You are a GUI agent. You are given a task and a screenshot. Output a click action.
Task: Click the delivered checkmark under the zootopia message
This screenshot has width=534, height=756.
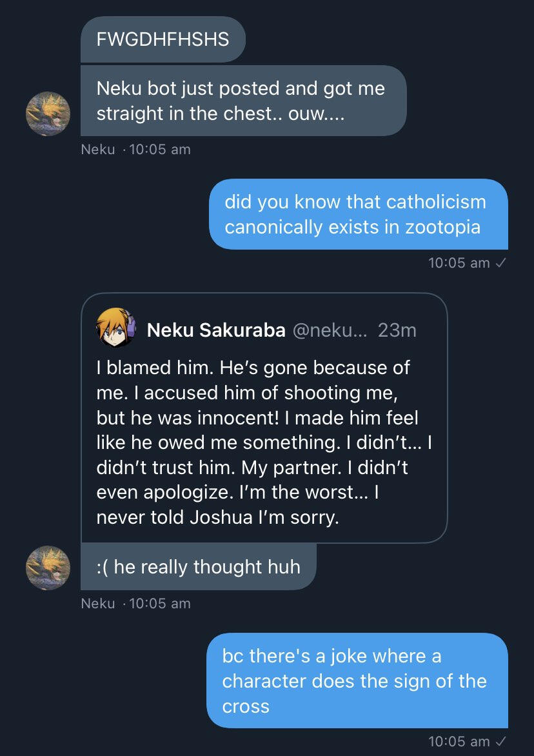[x=501, y=263]
